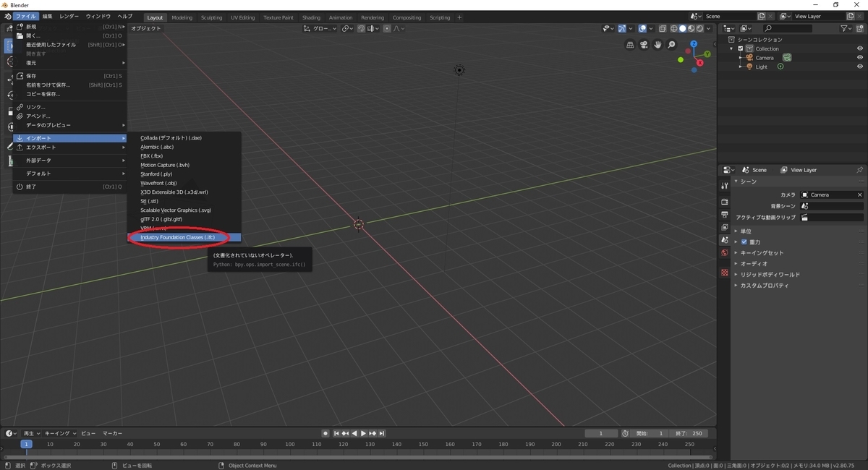Viewport: 868px width, 470px height.
Task: Toggle show gizmo button in header
Action: coord(621,28)
